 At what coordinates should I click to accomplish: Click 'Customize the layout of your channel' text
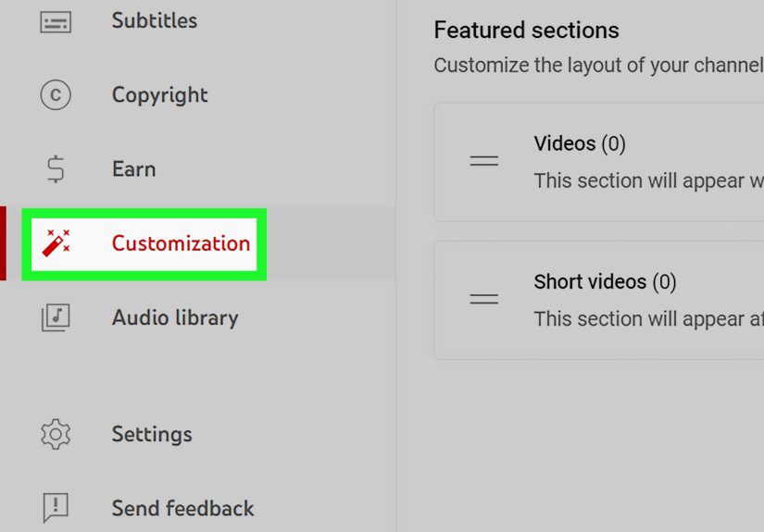599,65
